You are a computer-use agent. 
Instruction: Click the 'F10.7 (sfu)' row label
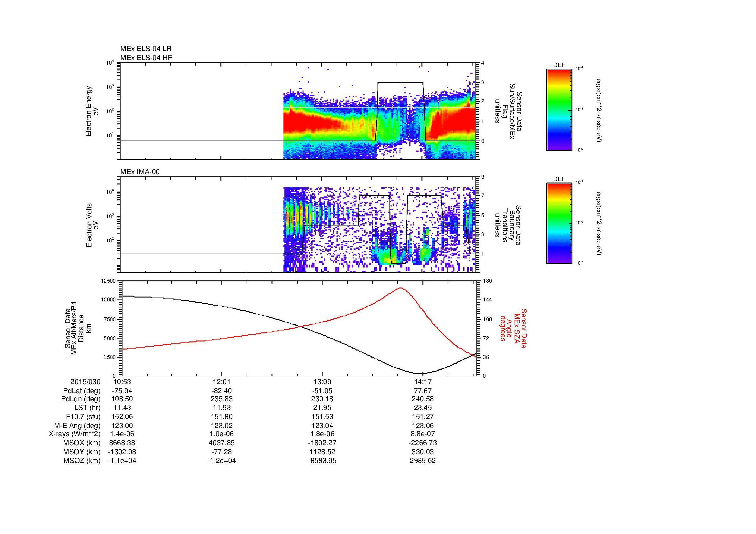[x=83, y=416]
